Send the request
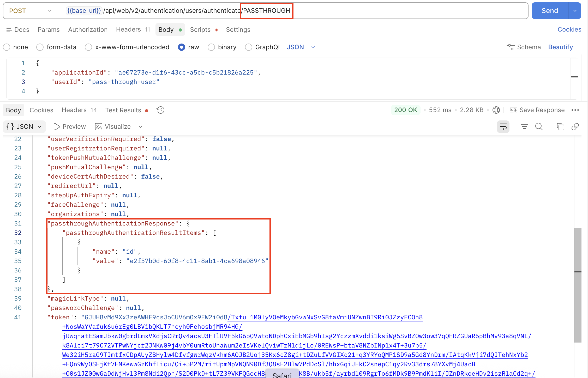This screenshot has width=588, height=378. click(x=550, y=11)
